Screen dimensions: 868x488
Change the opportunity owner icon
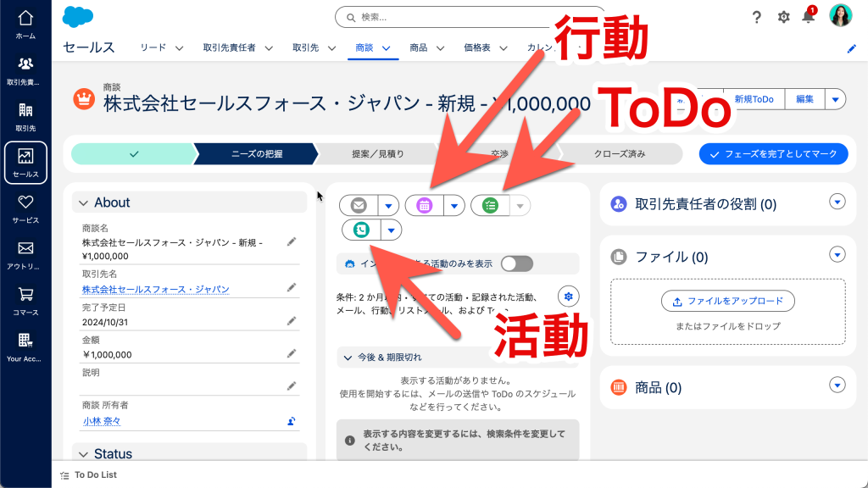click(x=292, y=421)
